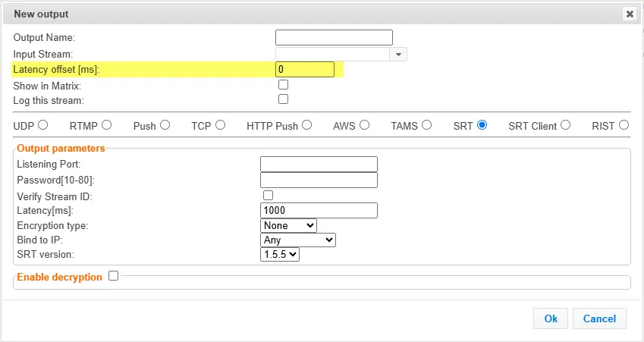This screenshot has height=342, width=644.
Task: Click the Input Stream label
Action: (x=42, y=54)
